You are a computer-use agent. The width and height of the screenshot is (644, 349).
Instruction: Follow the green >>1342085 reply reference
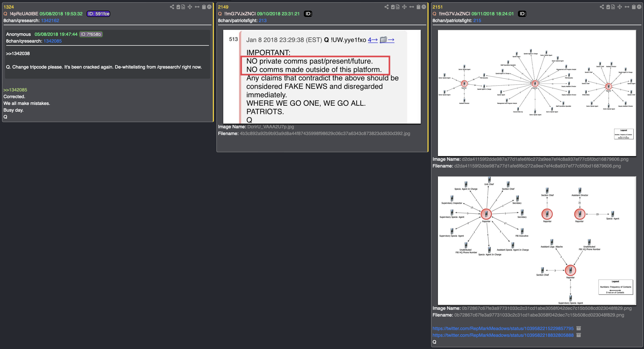15,90
